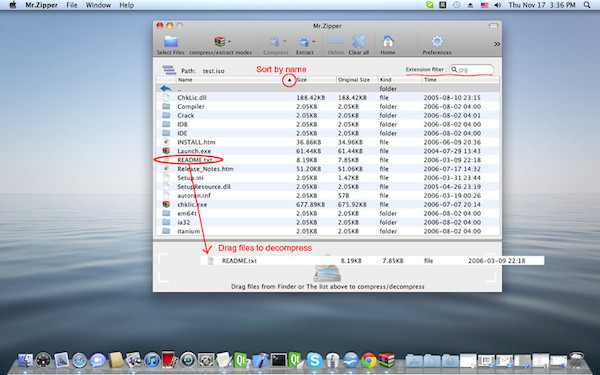600x375 pixels.
Task: Click the list view icon beside Path
Action: pyautogui.click(x=169, y=70)
